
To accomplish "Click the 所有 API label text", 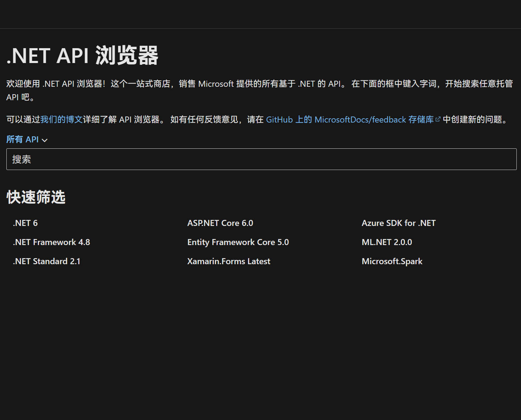I will click(x=22, y=140).
